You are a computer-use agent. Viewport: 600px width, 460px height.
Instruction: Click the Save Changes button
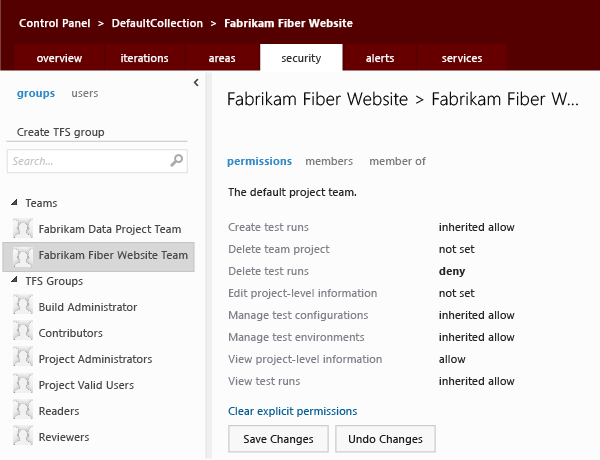point(278,439)
